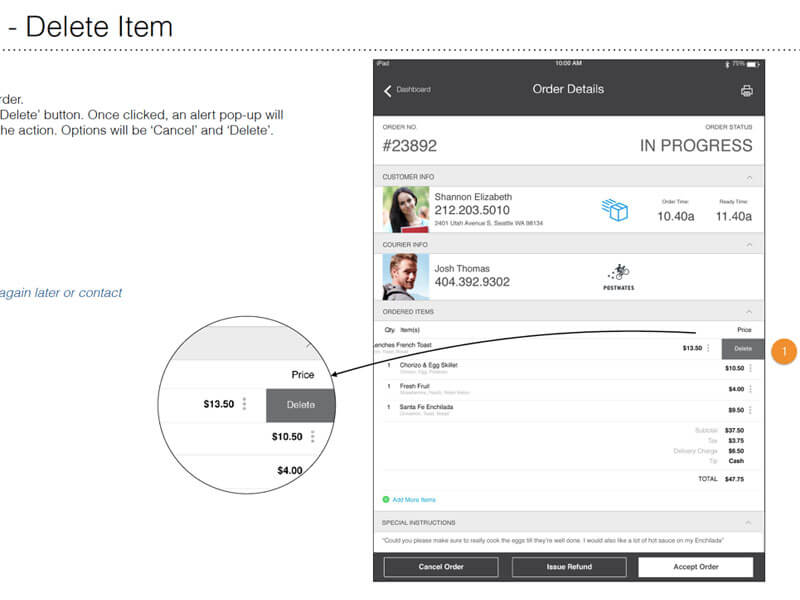Collapse the Special Instructions section

pyautogui.click(x=747, y=520)
